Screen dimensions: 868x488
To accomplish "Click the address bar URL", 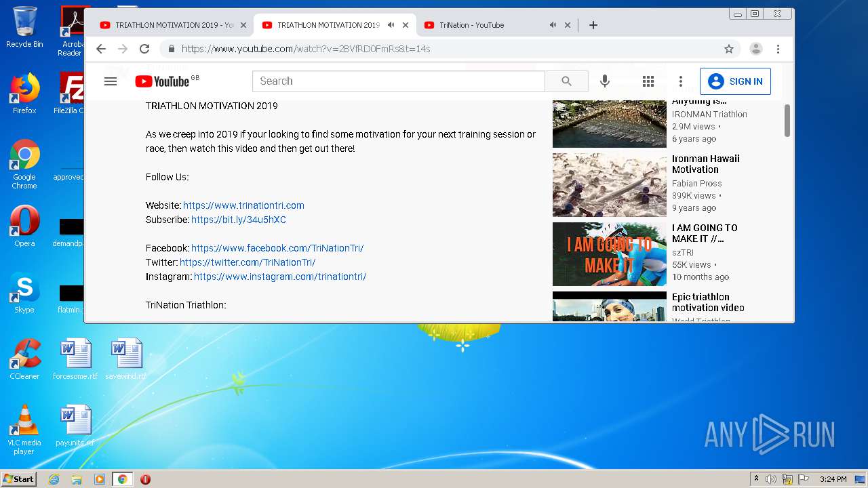I will pos(306,49).
